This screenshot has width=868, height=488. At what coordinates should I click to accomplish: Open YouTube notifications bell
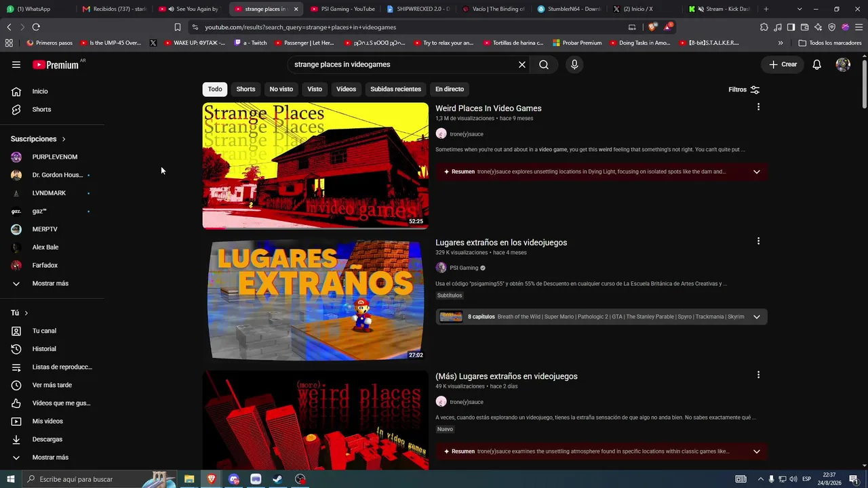[817, 64]
